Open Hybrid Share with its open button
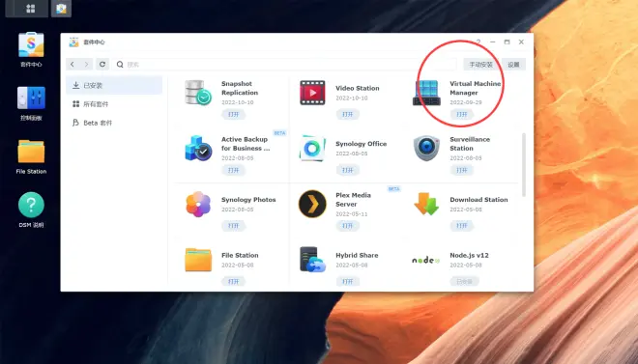The width and height of the screenshot is (638, 364). click(347, 282)
